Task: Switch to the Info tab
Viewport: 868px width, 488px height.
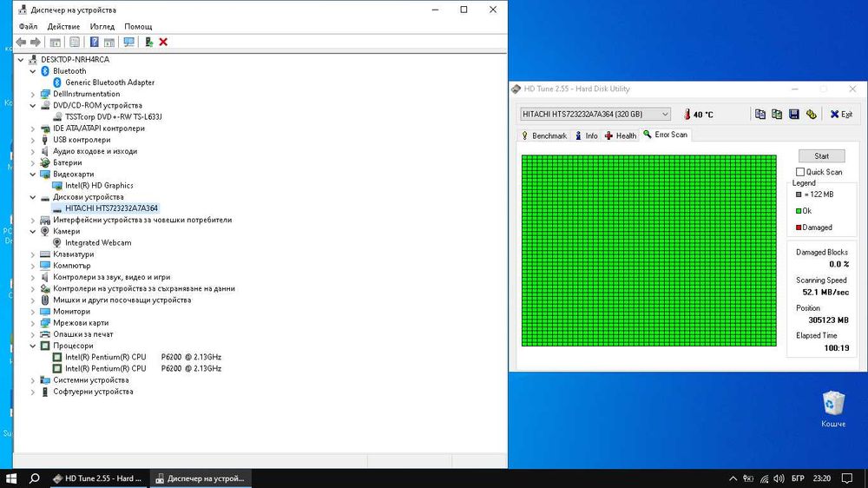Action: click(586, 135)
